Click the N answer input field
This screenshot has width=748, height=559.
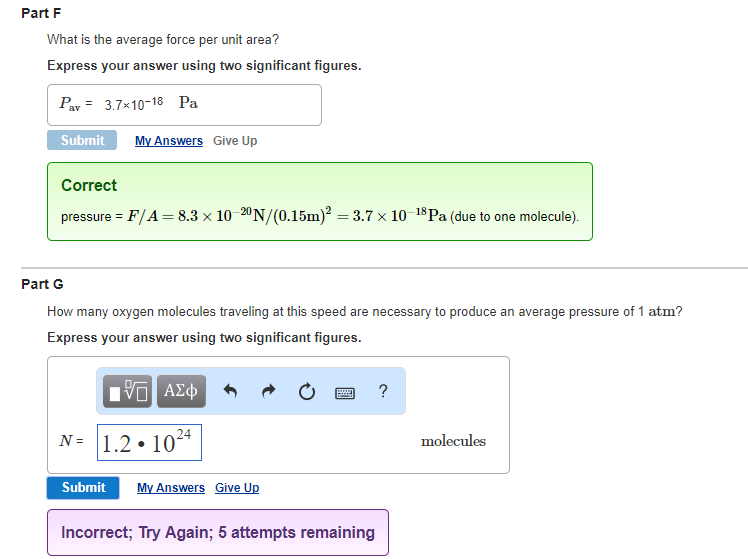click(x=149, y=443)
